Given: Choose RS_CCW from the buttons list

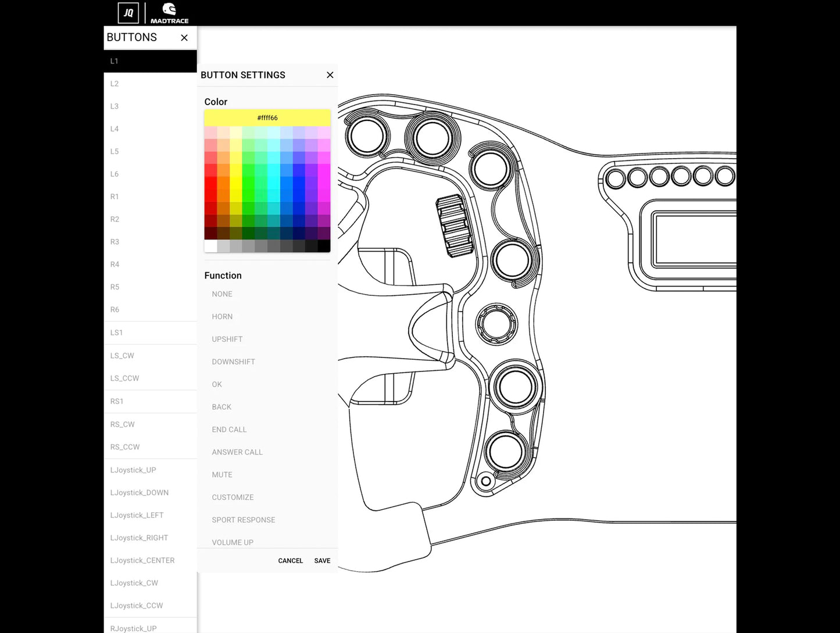Looking at the screenshot, I should pyautogui.click(x=149, y=446).
